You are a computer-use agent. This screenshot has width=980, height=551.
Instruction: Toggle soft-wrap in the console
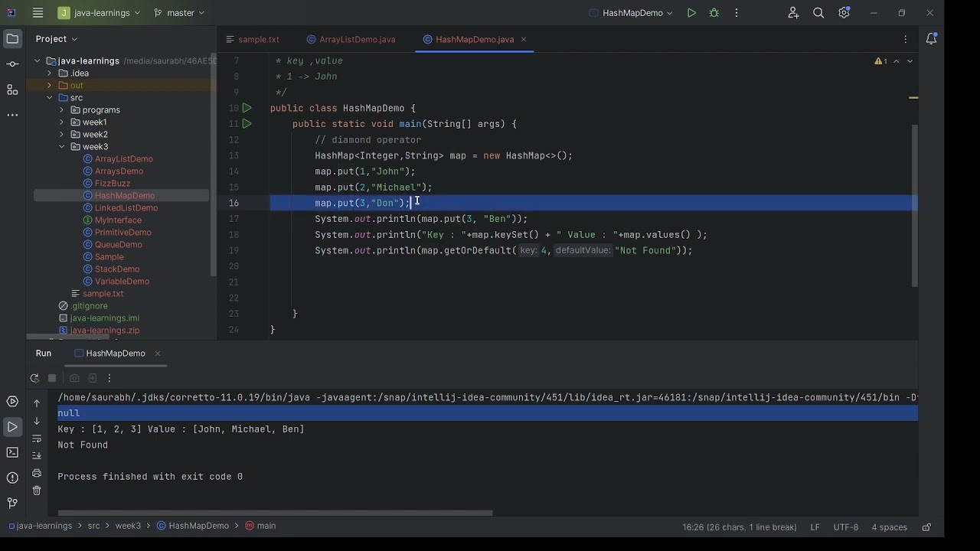36,439
